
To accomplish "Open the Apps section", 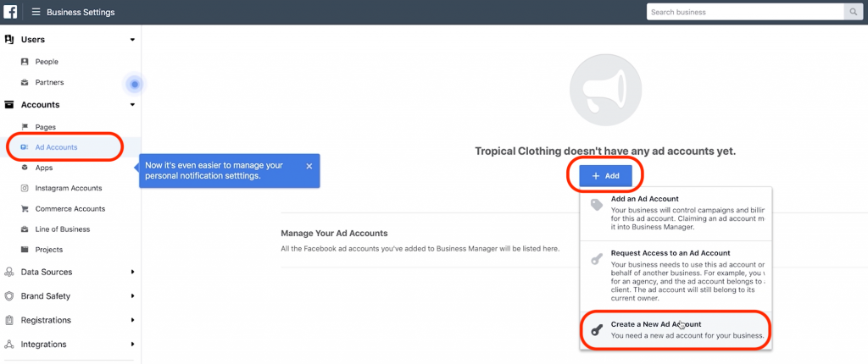I will point(44,168).
